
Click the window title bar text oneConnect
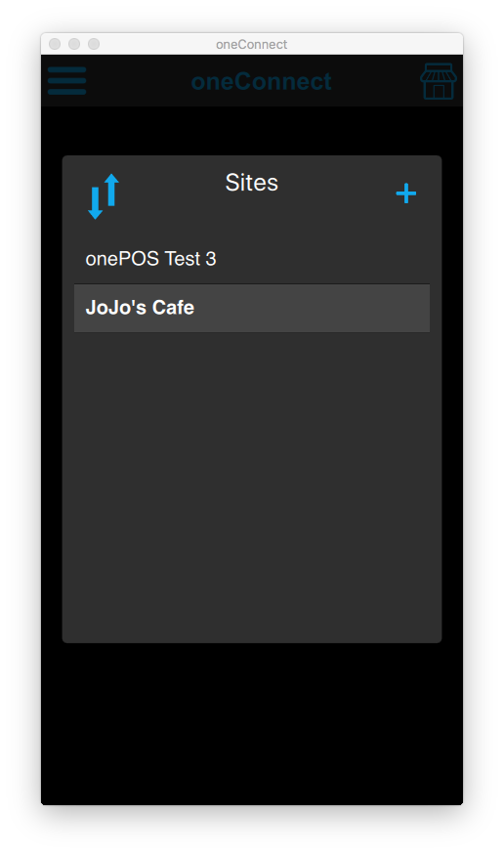coord(251,44)
